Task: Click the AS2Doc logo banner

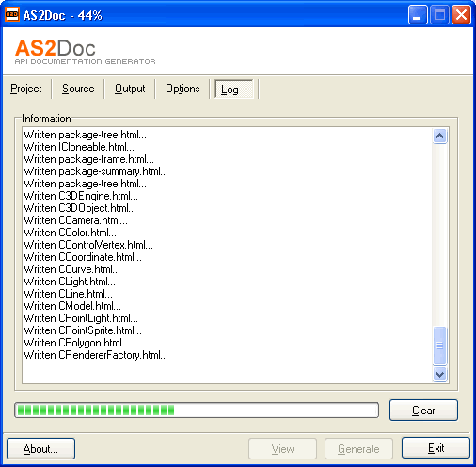Action: [x=86, y=52]
